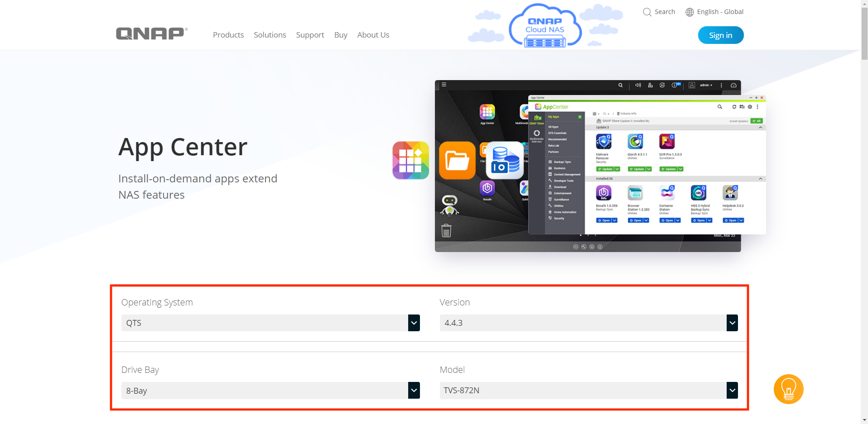Click the page vertical scrollbar thumb
Screen dimensions: 868x424
tap(864, 34)
